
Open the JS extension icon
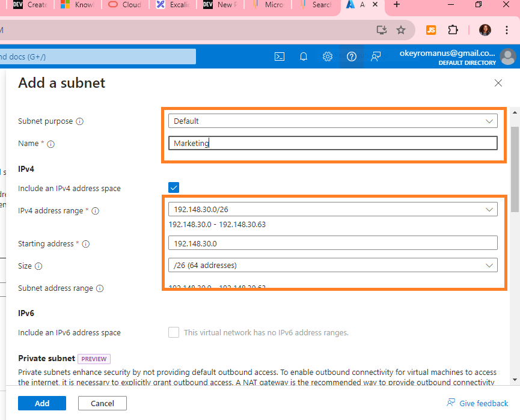(431, 30)
